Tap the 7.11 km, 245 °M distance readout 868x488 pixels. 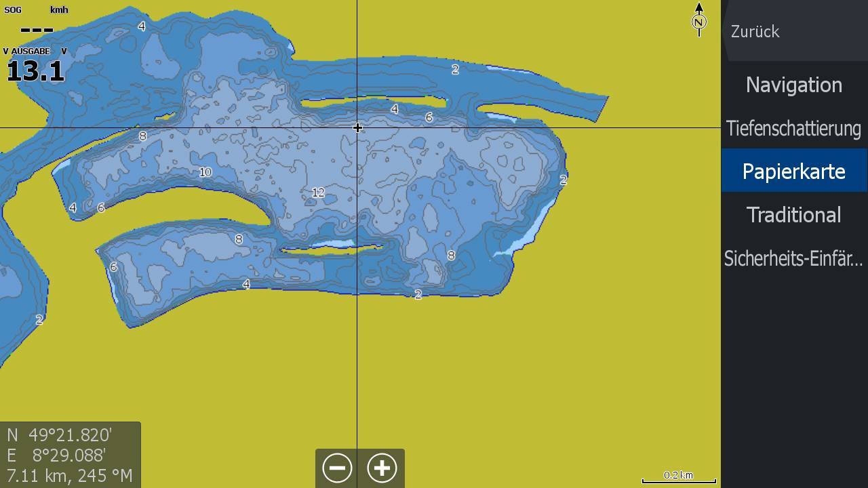(x=69, y=476)
